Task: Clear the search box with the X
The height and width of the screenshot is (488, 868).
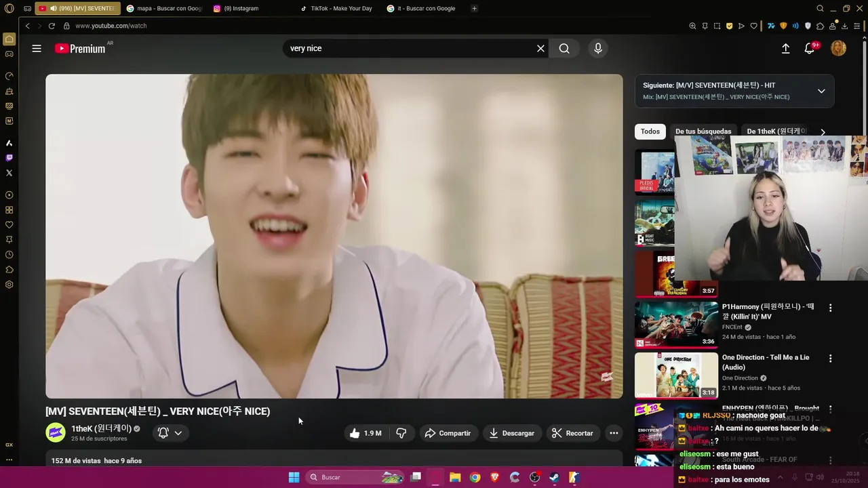Action: tap(540, 48)
